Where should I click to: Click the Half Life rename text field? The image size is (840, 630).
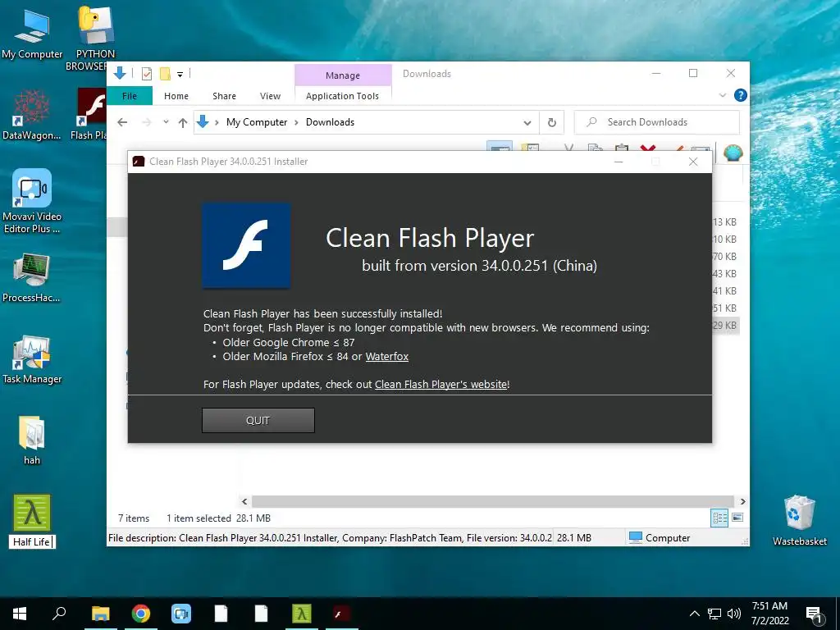click(x=32, y=542)
